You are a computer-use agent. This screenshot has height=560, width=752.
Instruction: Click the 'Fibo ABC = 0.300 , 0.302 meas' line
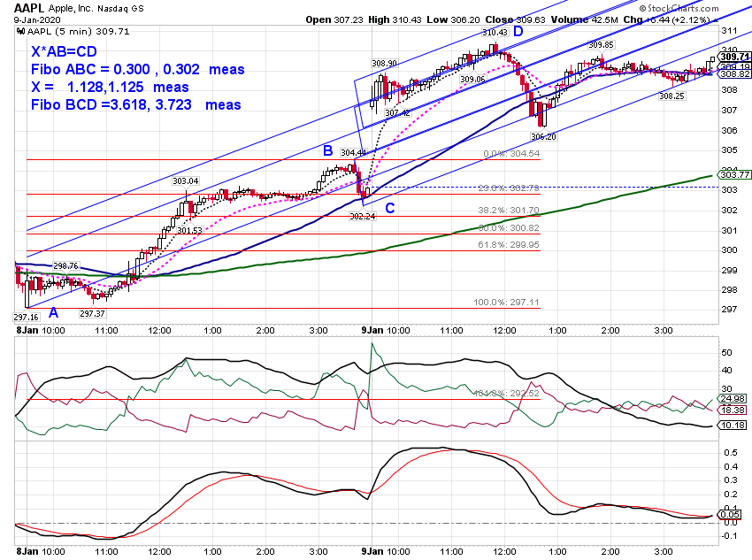pyautogui.click(x=138, y=70)
